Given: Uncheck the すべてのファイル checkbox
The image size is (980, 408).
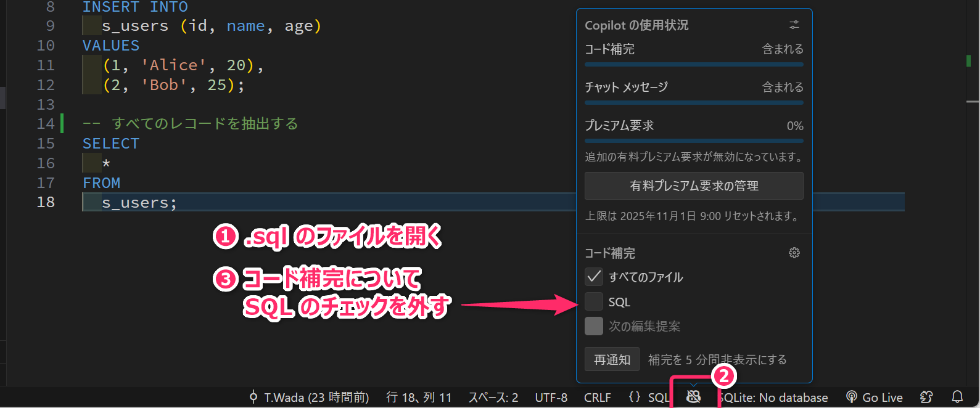Looking at the screenshot, I should (594, 277).
